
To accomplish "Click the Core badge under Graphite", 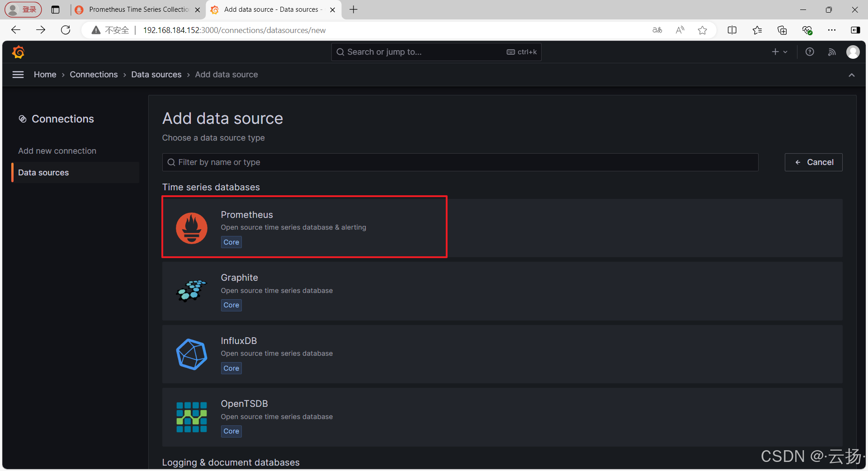I will (231, 305).
